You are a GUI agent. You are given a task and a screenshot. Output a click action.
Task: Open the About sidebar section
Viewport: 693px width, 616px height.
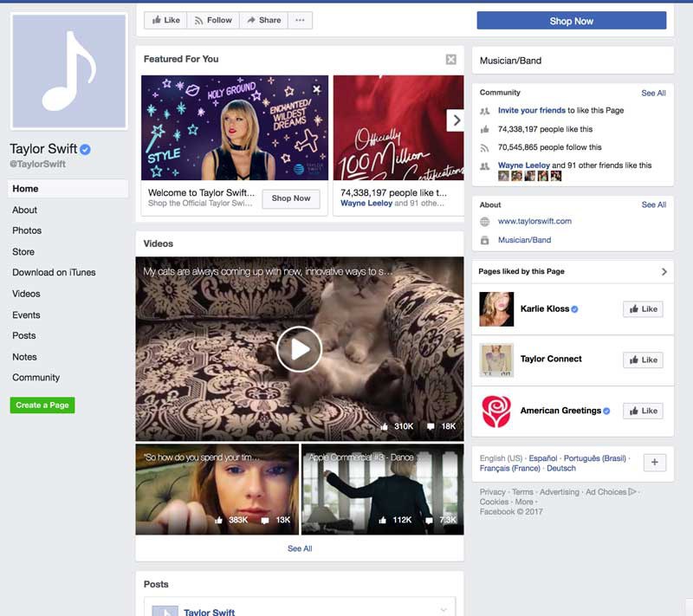25,210
